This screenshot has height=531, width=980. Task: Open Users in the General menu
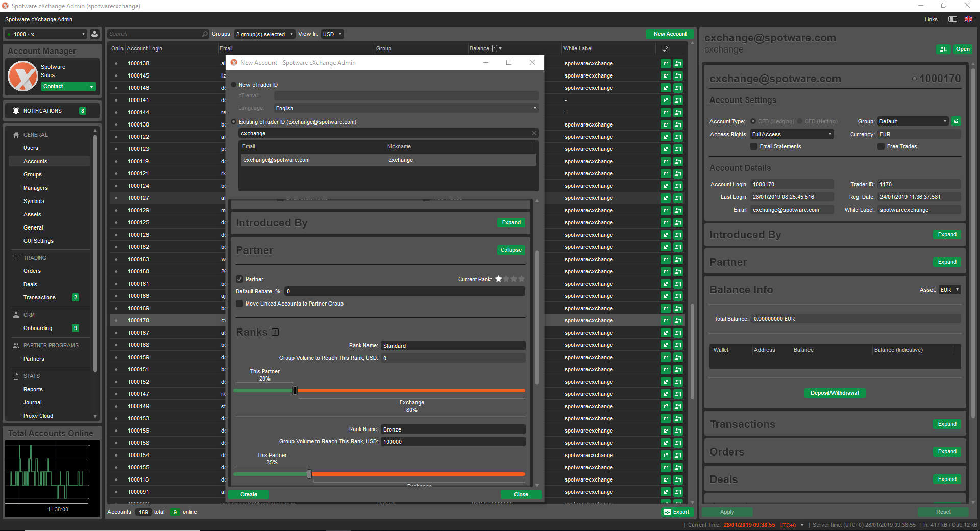[31, 148]
